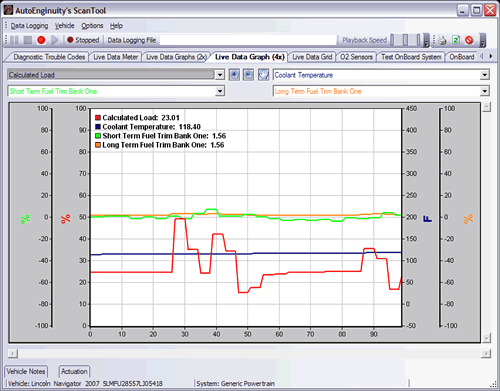The height and width of the screenshot is (391, 500).
Task: Click the zoom in graph icon
Action: (234, 75)
